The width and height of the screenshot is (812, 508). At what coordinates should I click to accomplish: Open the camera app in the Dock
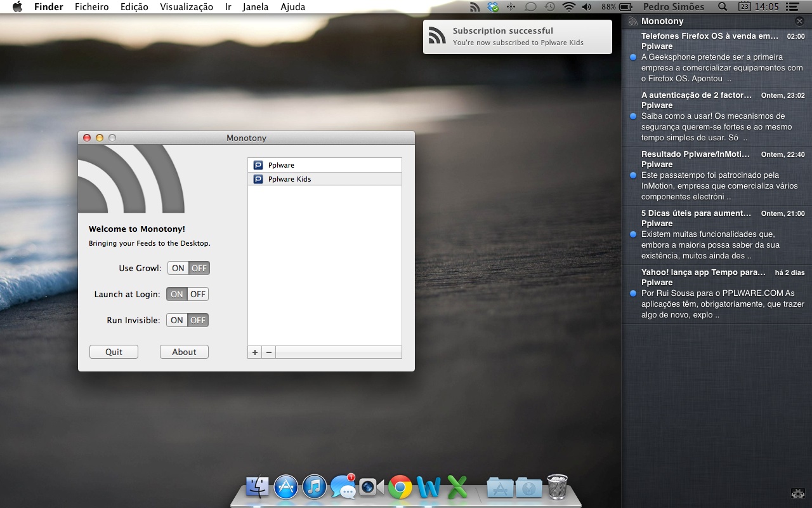(371, 487)
